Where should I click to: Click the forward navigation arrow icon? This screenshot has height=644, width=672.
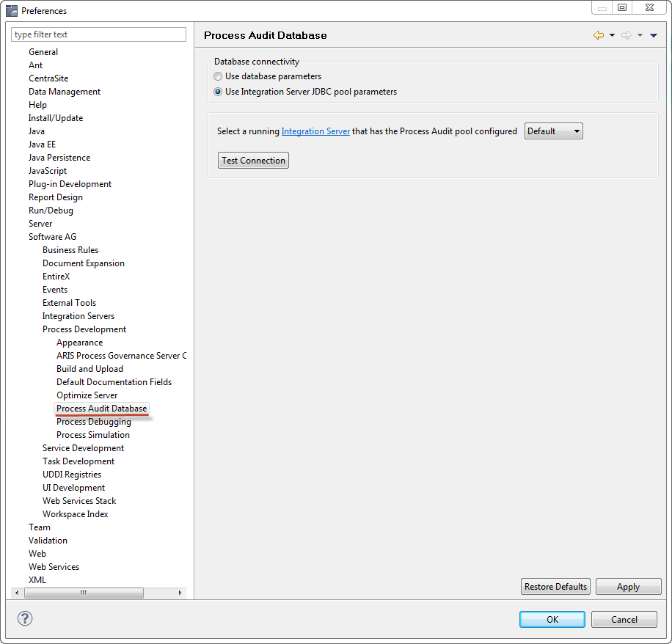click(x=626, y=35)
